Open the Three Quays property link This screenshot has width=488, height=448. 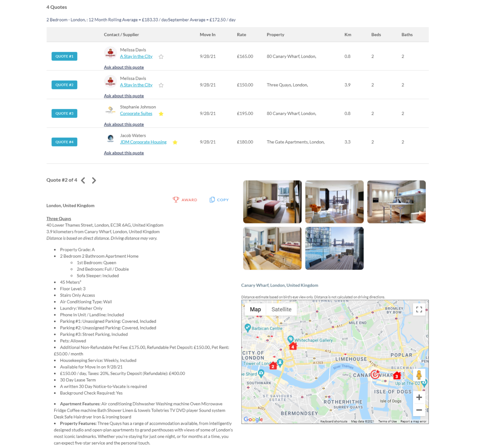tap(59, 218)
